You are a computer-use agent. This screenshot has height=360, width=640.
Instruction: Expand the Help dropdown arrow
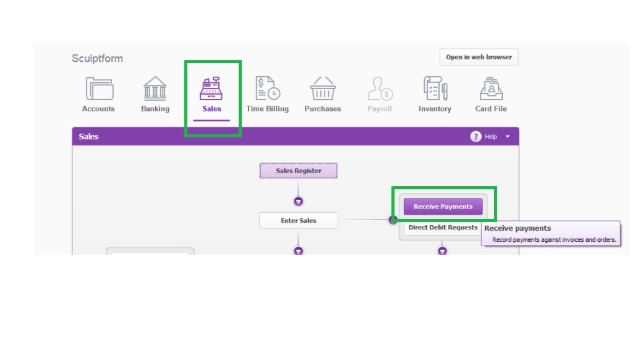pyautogui.click(x=508, y=137)
